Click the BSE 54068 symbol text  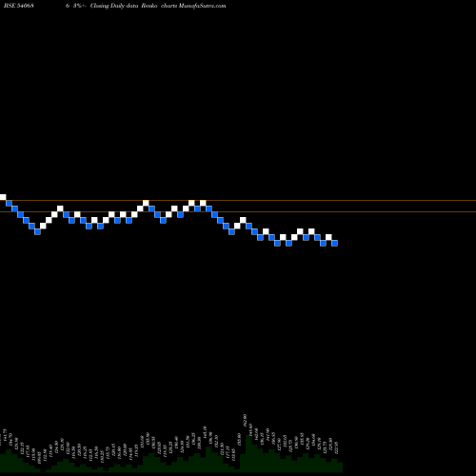click(x=19, y=6)
